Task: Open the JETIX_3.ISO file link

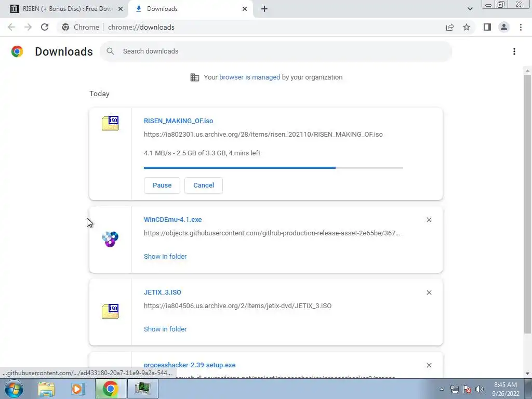Action: [163, 292]
